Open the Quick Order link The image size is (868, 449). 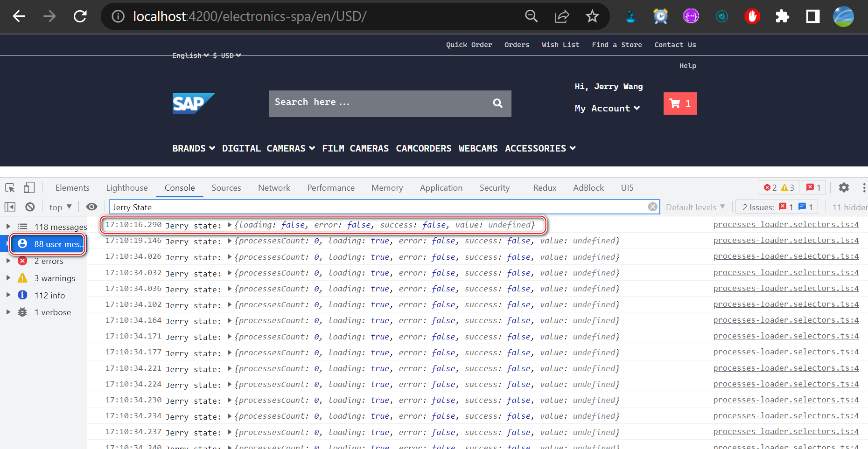point(469,45)
